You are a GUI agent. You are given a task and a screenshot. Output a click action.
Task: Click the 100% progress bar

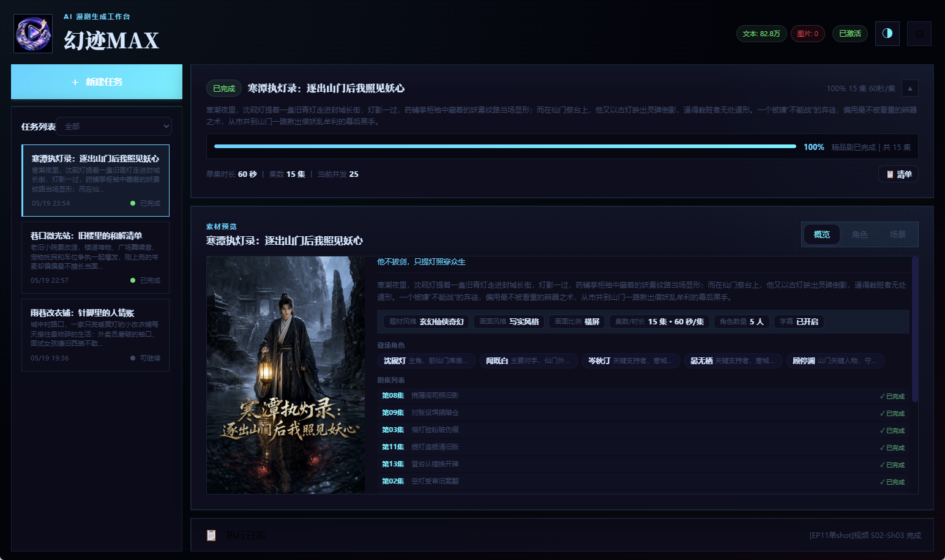point(505,146)
